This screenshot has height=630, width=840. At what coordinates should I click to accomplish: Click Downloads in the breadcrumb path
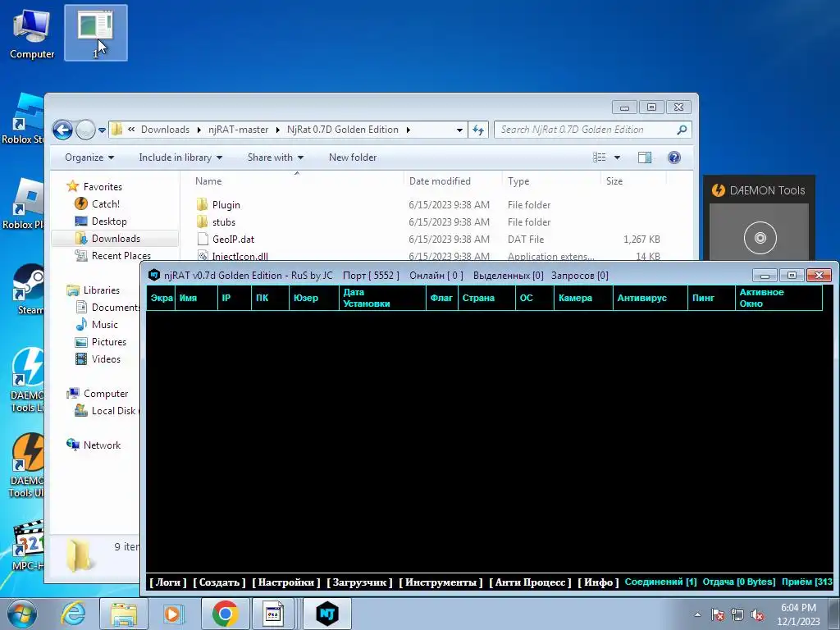165,130
